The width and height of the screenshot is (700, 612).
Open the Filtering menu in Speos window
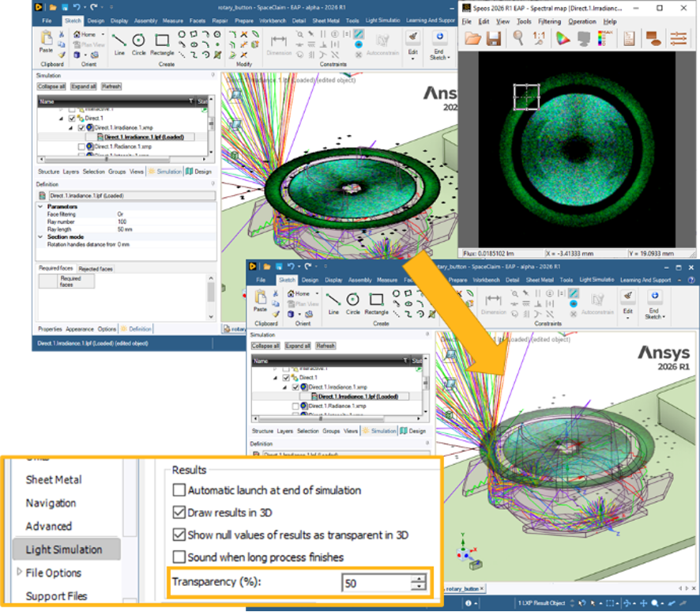(549, 21)
